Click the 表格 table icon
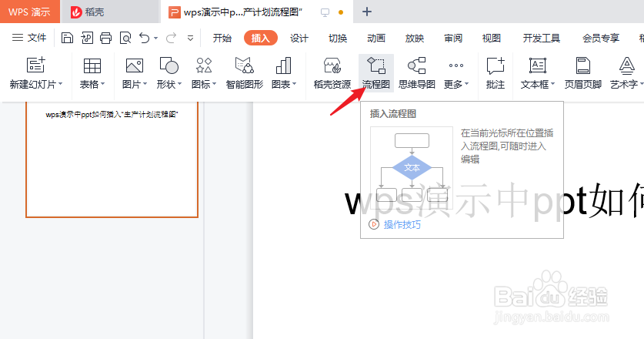Image resolution: width=644 pixels, height=339 pixels. 92,65
